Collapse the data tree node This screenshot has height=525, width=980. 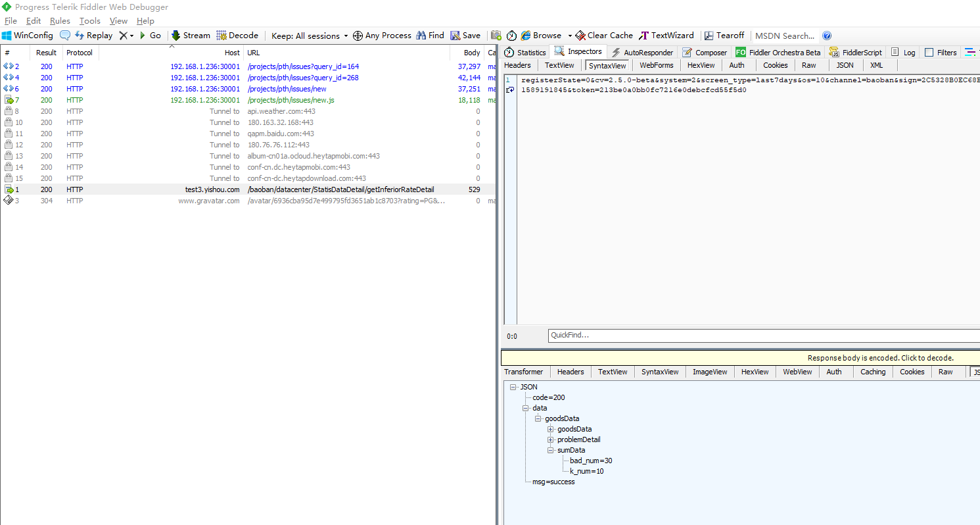coord(526,409)
